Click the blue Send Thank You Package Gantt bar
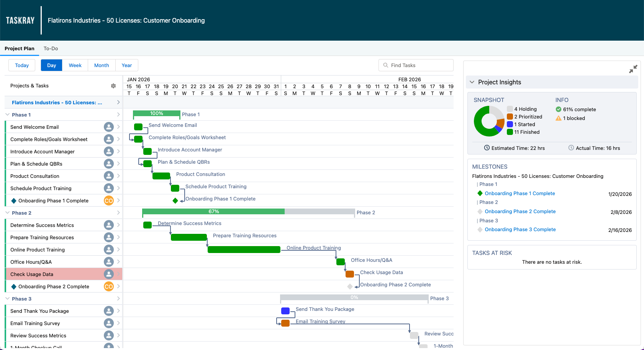 point(285,311)
